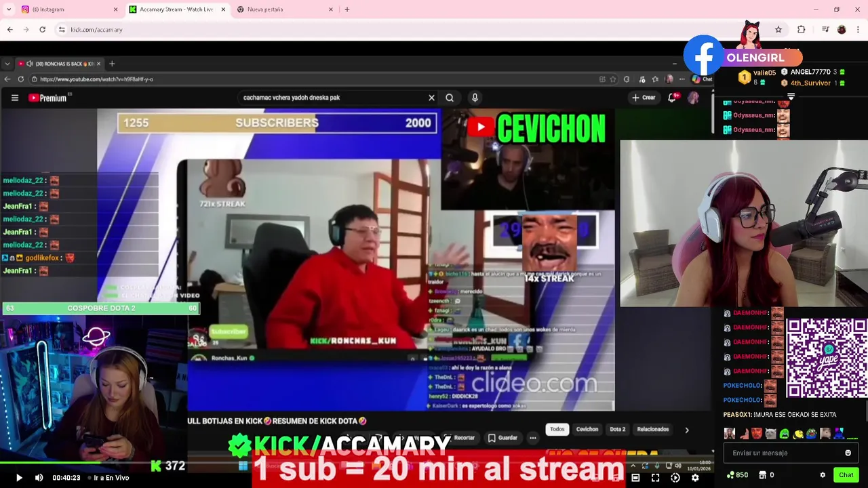Select the Todos filter chip

(557, 429)
